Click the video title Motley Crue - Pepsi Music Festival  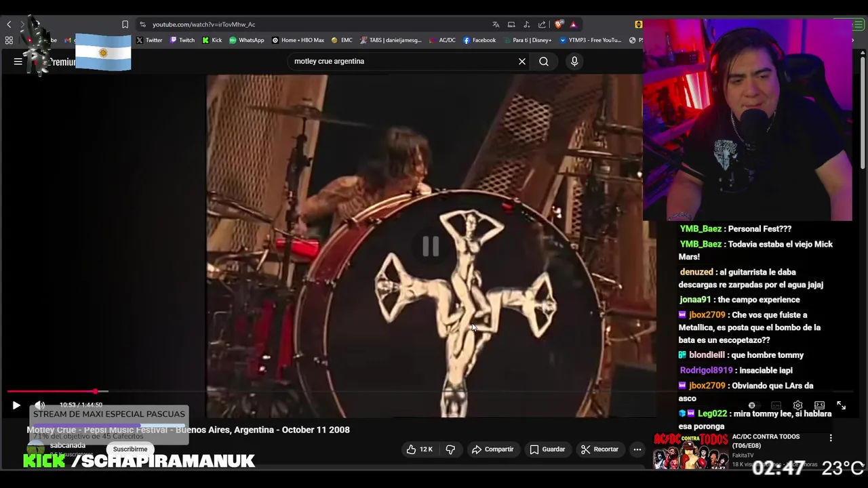(x=188, y=430)
